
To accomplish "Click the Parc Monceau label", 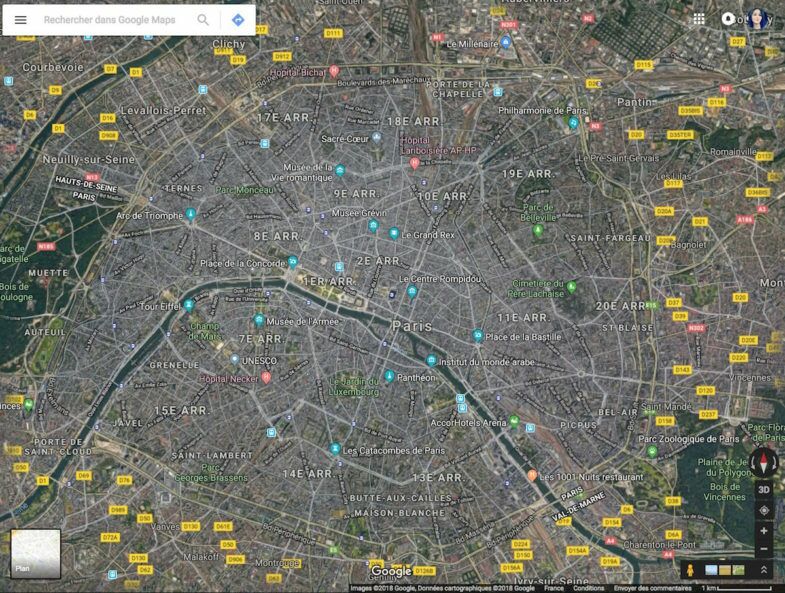I will 245,190.
